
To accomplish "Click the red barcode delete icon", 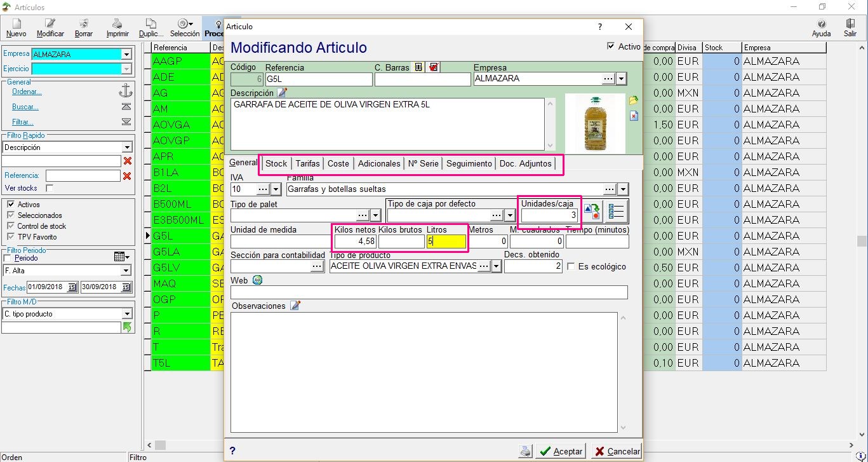I will coord(434,67).
